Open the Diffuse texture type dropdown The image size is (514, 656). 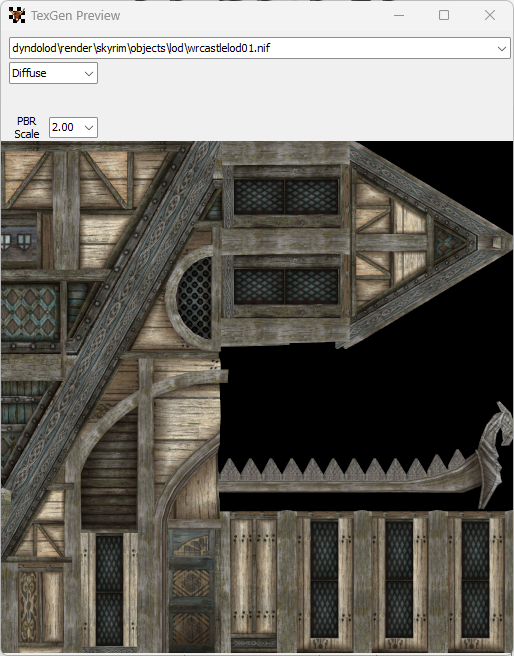pos(54,73)
